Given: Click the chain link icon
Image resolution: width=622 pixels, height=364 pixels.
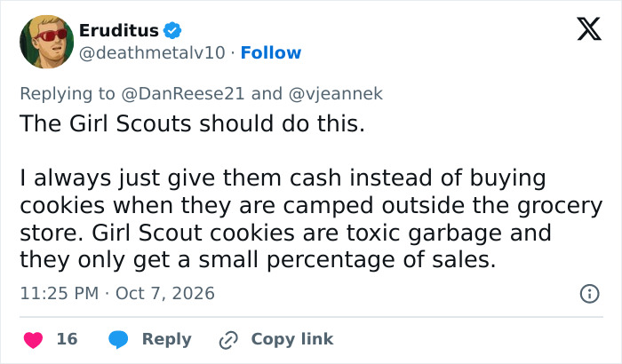Looking at the screenshot, I should pyautogui.click(x=228, y=340).
